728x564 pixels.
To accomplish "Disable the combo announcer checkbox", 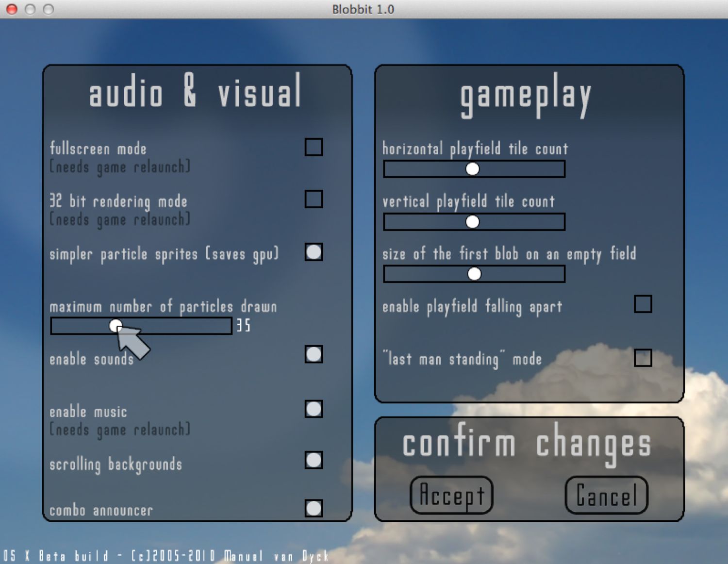I will tap(314, 508).
